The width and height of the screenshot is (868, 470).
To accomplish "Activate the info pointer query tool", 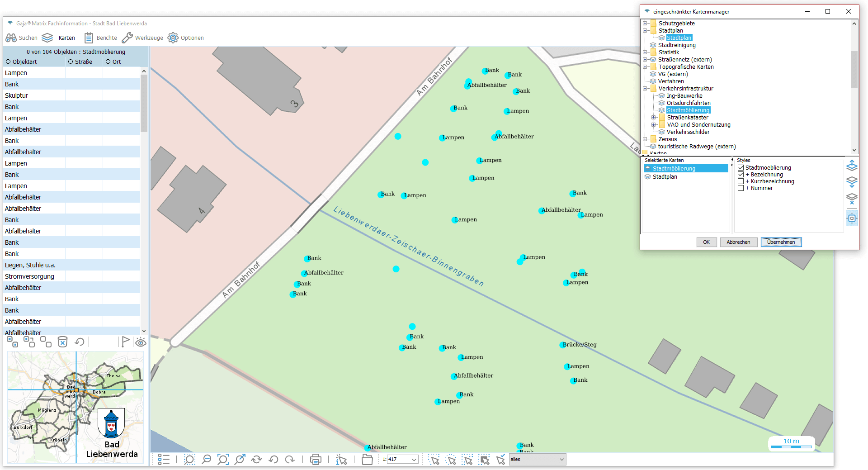I will [x=341, y=460].
